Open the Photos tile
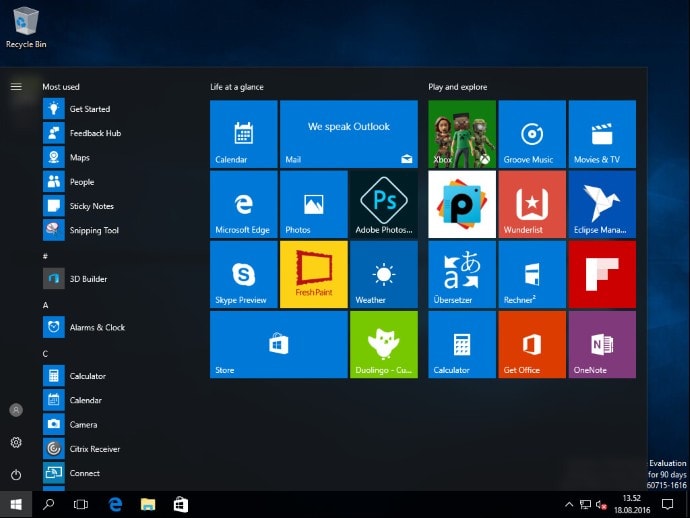 (x=314, y=205)
